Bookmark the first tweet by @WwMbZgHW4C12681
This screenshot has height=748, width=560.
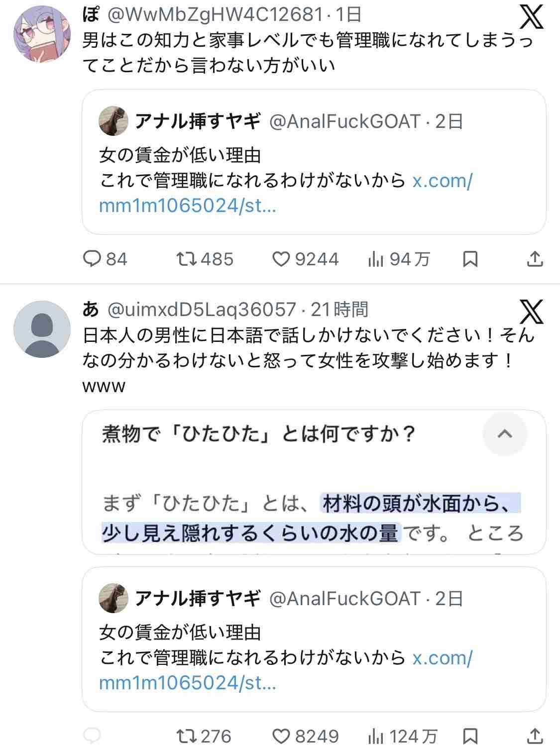(470, 259)
